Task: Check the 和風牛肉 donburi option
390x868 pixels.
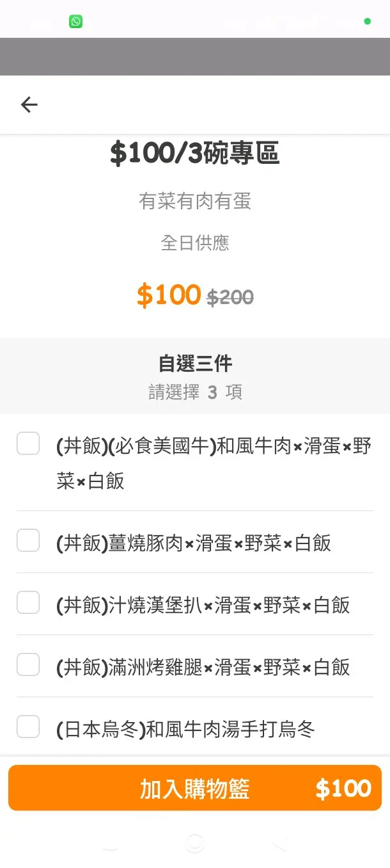Action: (x=28, y=443)
